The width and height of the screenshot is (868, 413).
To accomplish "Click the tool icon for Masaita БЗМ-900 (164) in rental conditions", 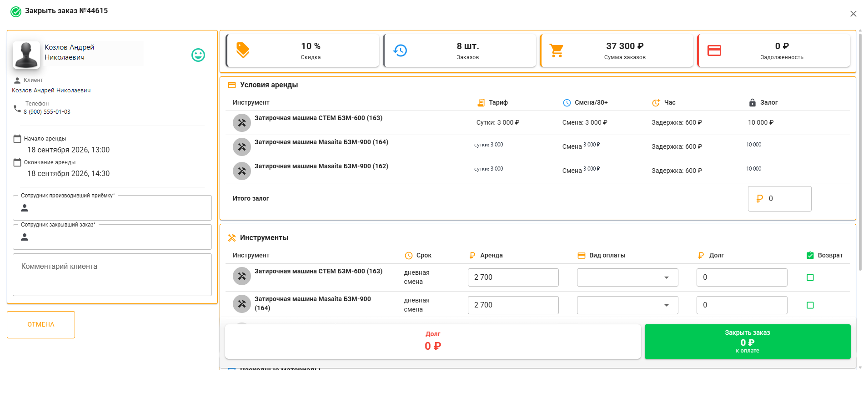I will (242, 147).
